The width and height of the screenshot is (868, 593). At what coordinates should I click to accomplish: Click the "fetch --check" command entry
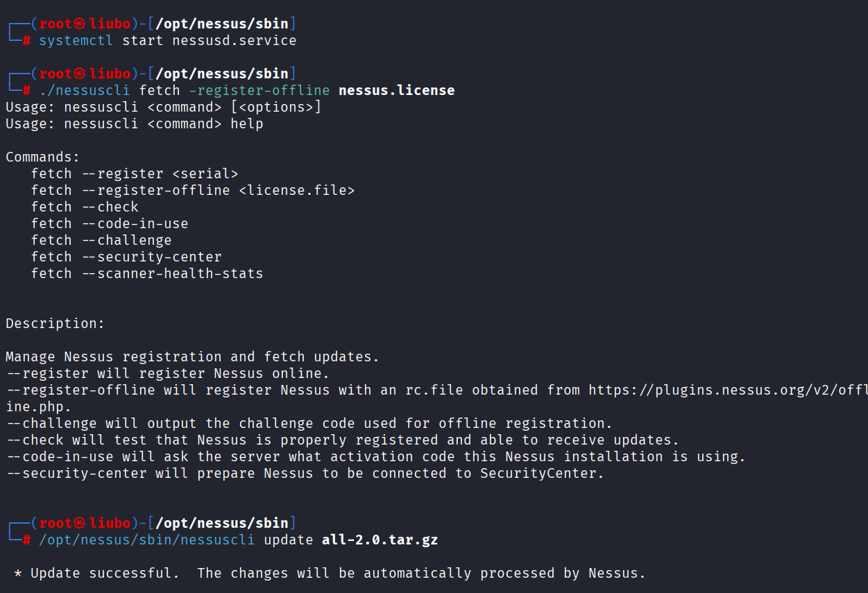[85, 207]
